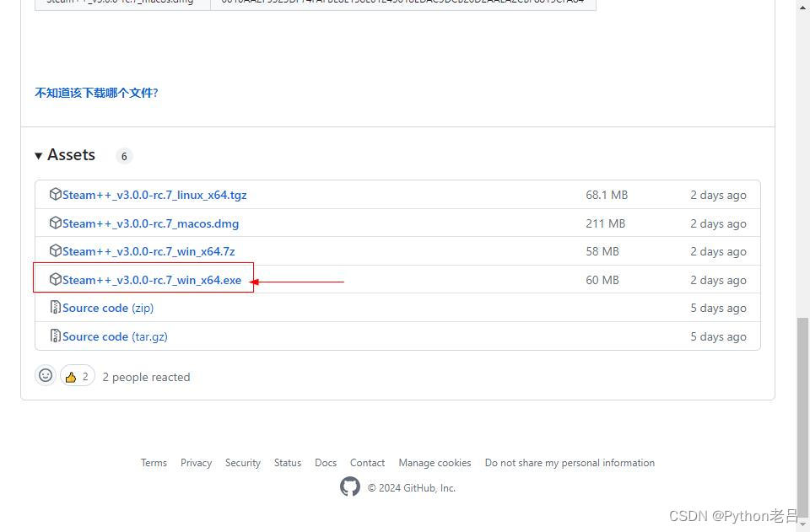Download Steam++_v3.0.0-rc.7_linux_x64.tgz

click(x=154, y=195)
